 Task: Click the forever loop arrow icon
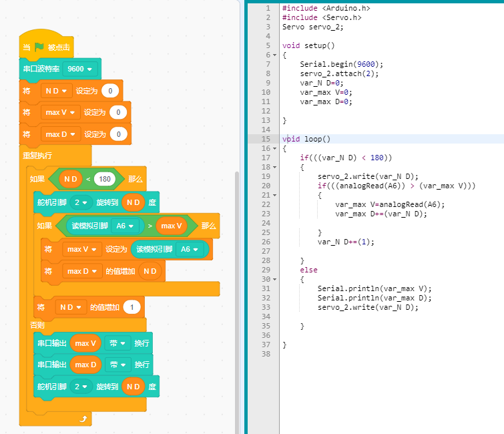83,419
